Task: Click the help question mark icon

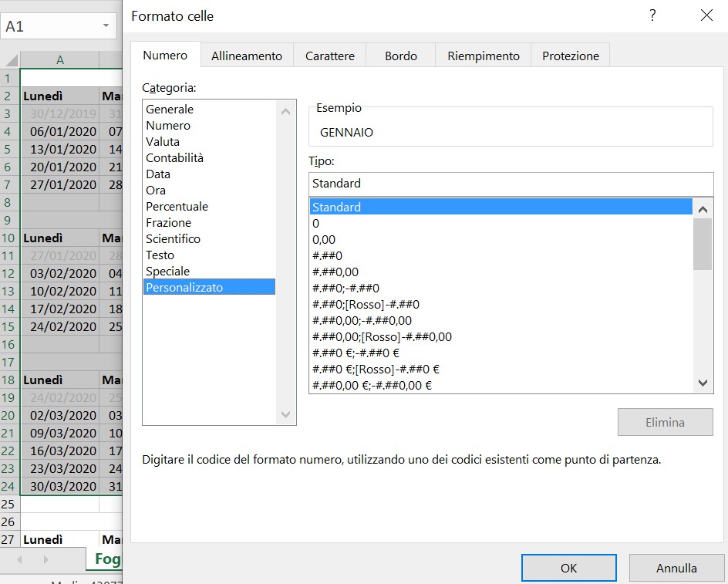Action: coord(652,15)
